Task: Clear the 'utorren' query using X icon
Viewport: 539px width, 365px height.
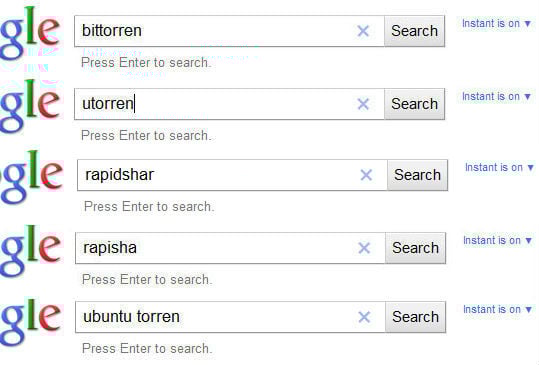Action: click(363, 104)
